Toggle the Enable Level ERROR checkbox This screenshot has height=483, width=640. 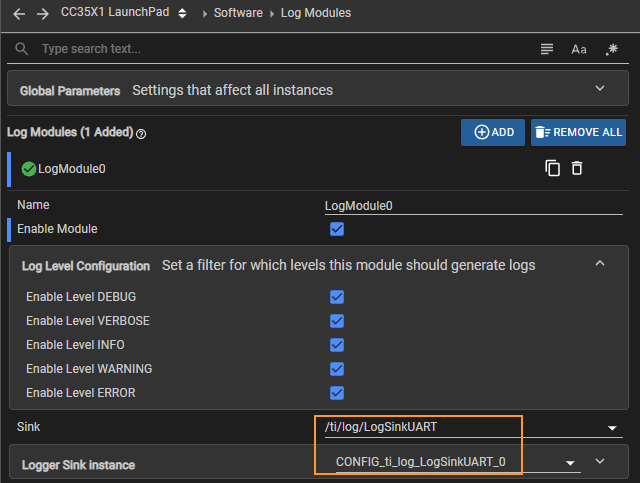pos(337,393)
